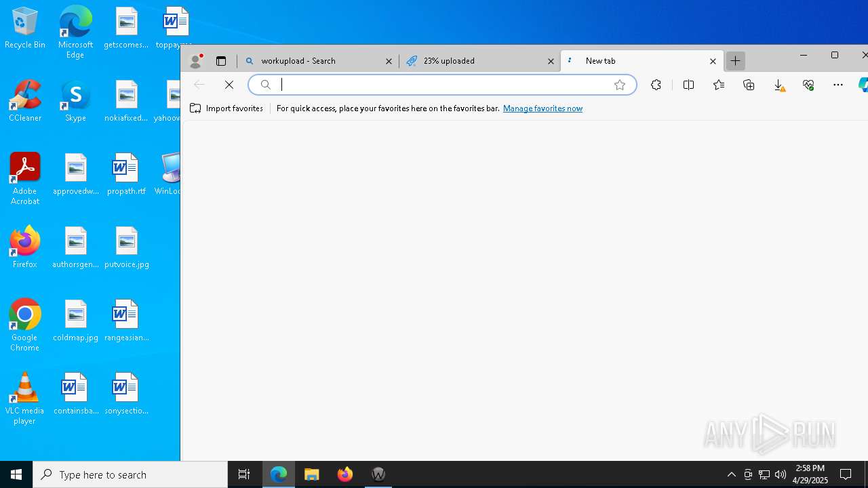
Task: Select authorsgen image file on desktop
Action: point(75,248)
